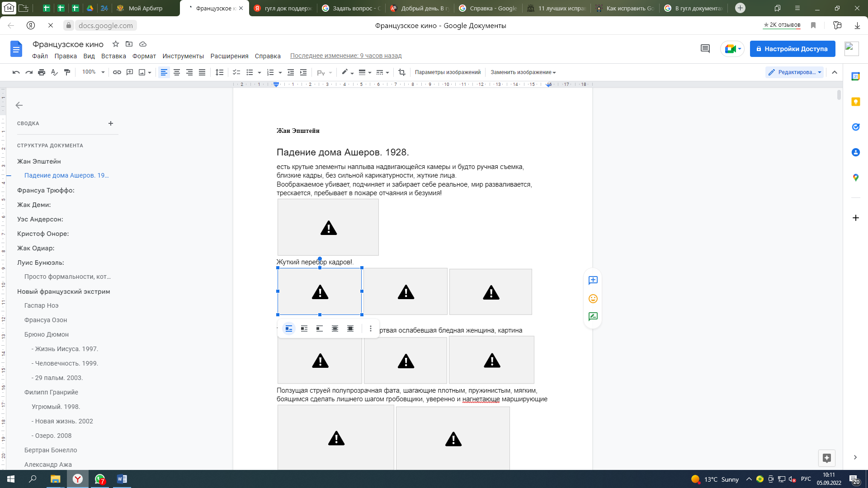Open the Редактирование mode dropdown

[x=795, y=72]
